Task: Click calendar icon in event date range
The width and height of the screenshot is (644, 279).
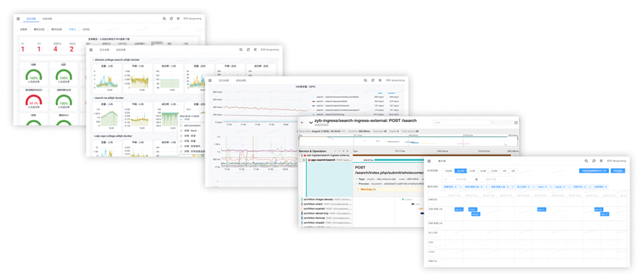Action: (476, 179)
